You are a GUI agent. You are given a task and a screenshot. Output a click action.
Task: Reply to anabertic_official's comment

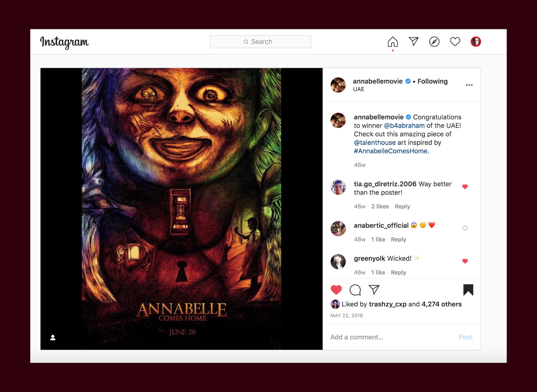[x=398, y=239]
